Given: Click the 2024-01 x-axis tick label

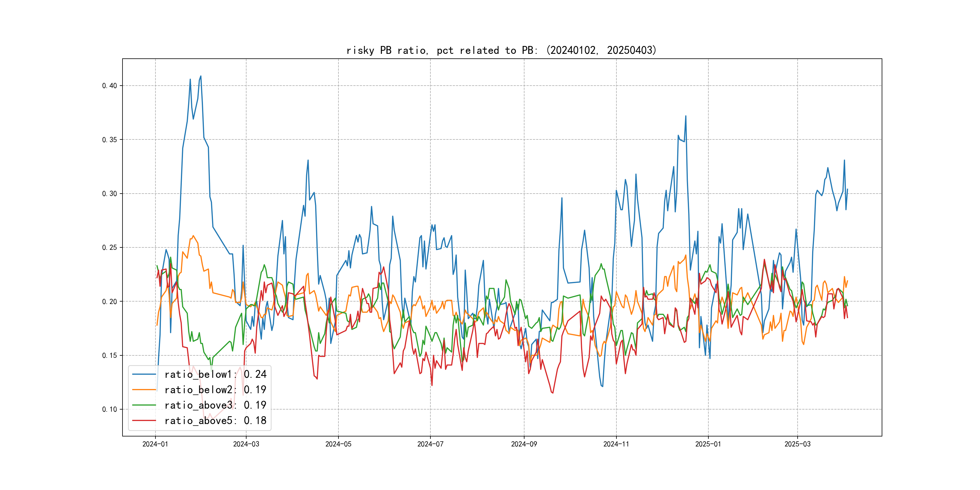Looking at the screenshot, I should (155, 444).
